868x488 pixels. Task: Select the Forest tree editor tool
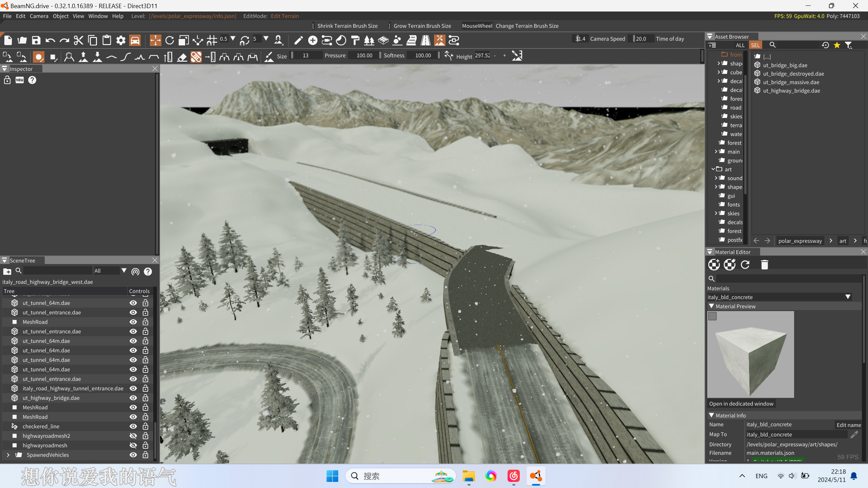click(369, 40)
